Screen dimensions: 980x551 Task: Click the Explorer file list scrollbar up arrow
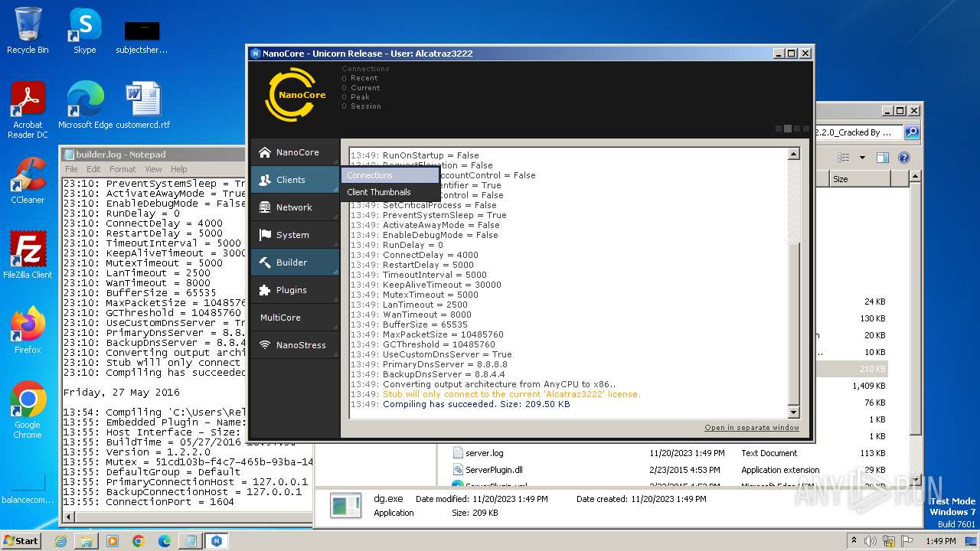915,178
